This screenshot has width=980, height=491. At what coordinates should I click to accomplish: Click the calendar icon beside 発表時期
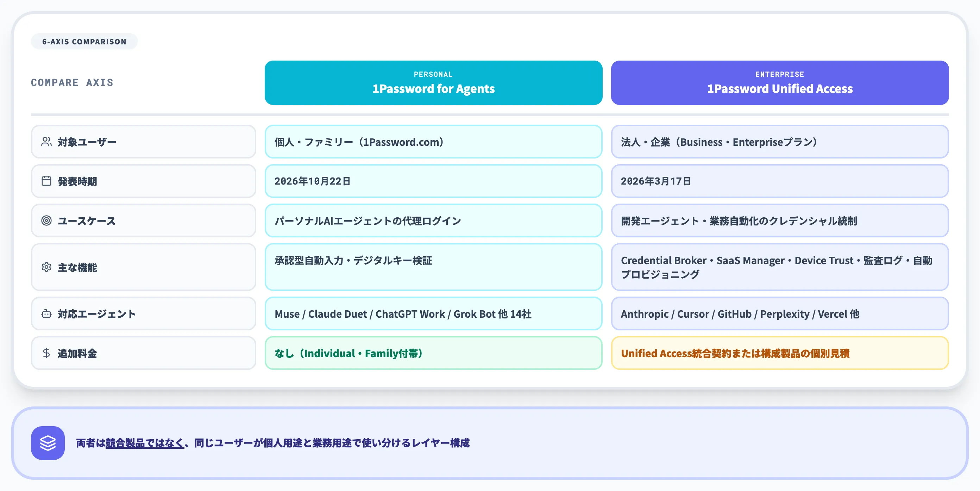coord(46,181)
